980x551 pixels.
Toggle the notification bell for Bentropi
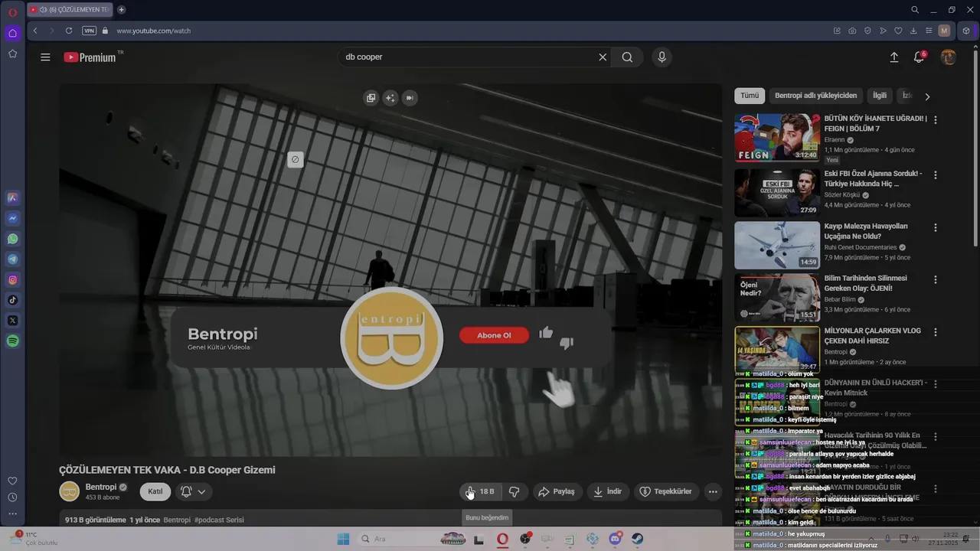(x=186, y=491)
